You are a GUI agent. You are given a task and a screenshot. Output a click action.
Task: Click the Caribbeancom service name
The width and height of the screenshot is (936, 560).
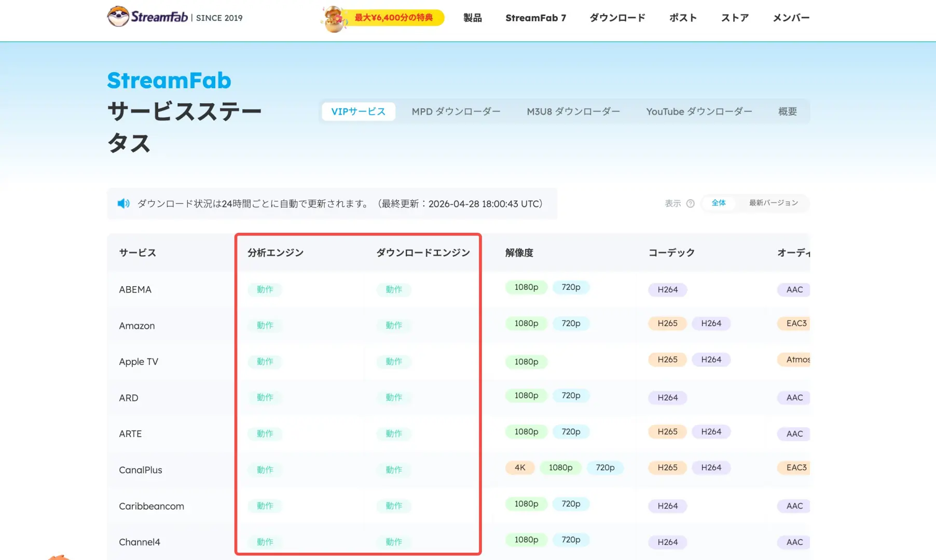tap(152, 506)
